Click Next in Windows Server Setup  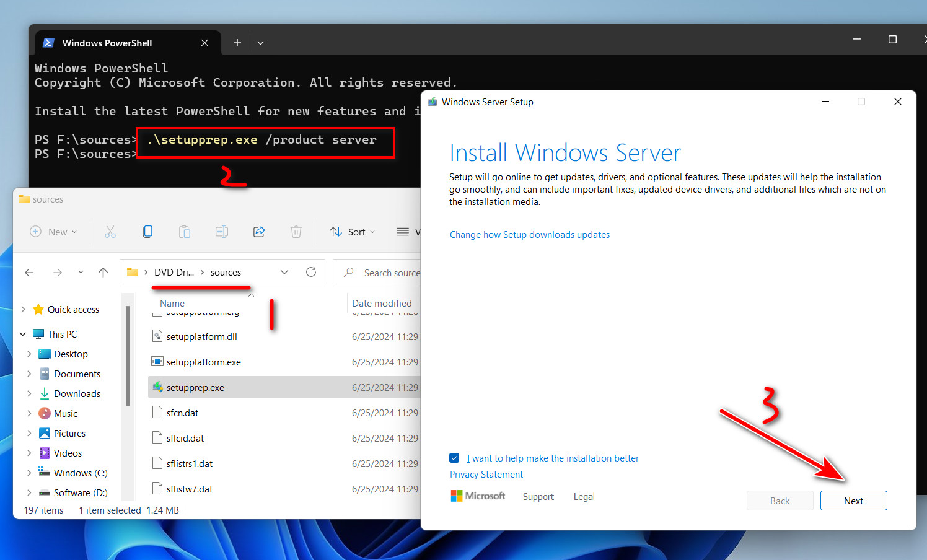853,501
